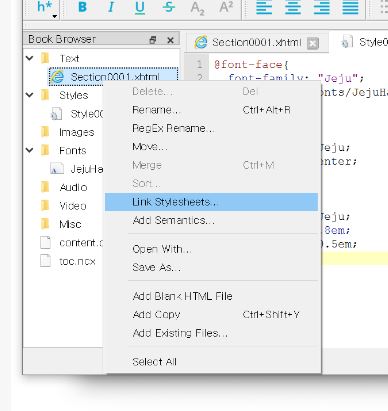Image resolution: width=388 pixels, height=411 pixels.
Task: Justify text alignment
Action: coord(350,7)
